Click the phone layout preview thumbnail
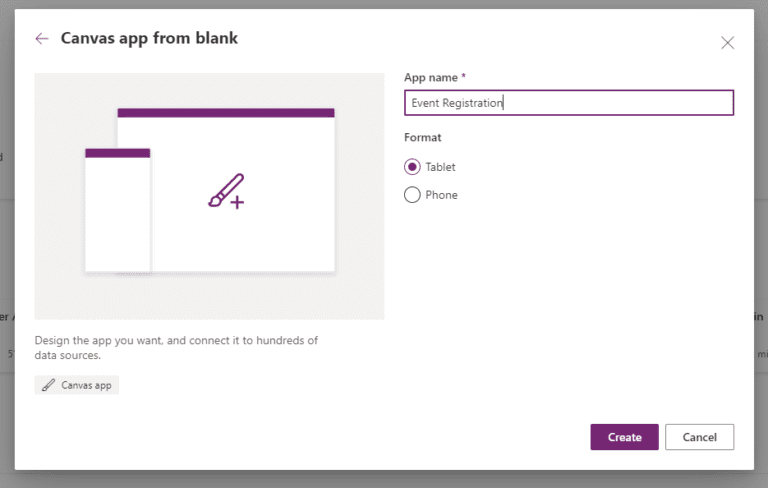This screenshot has height=488, width=768. click(x=118, y=210)
